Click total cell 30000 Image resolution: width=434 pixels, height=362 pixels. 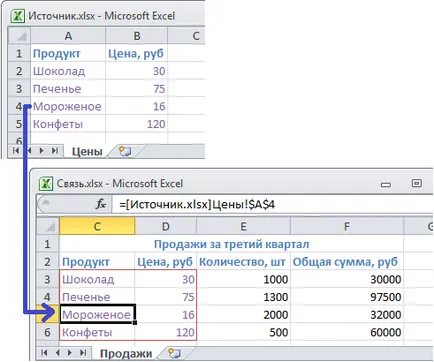[x=347, y=279]
